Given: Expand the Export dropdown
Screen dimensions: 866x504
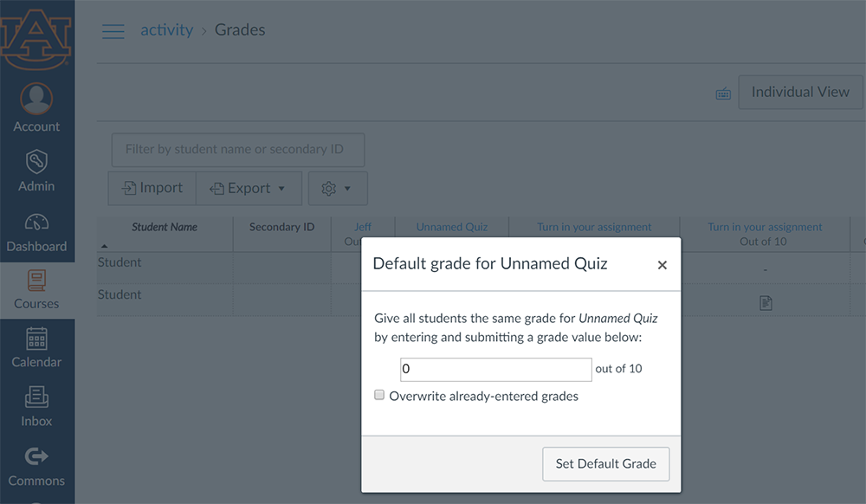Looking at the screenshot, I should pos(249,188).
